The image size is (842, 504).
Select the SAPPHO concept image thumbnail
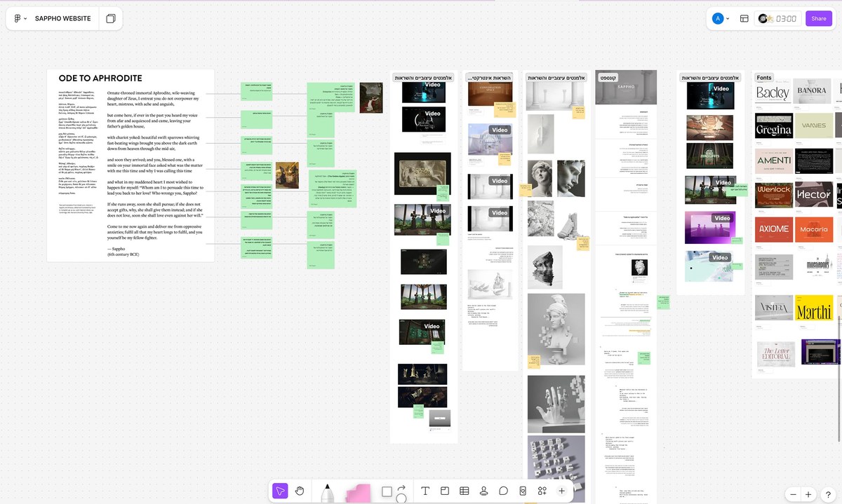626,87
